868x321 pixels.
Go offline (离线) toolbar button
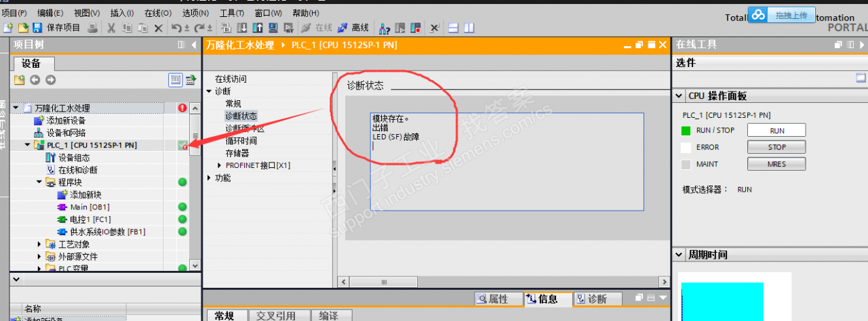pyautogui.click(x=353, y=28)
